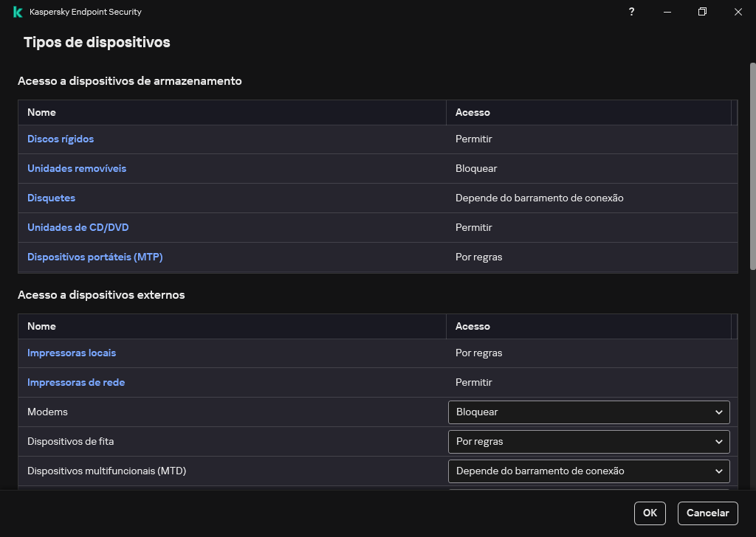Screen dimensions: 756x537
Task: Dismiss the dialog using Cancelar
Action: point(707,513)
